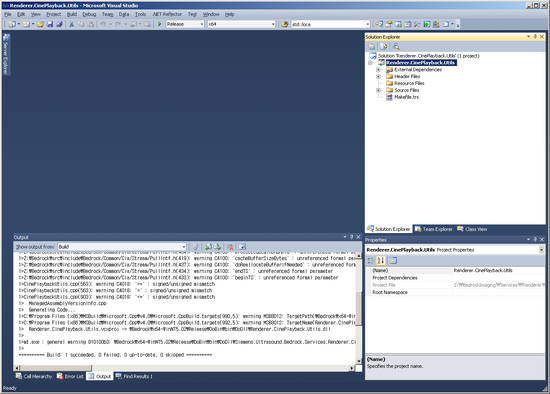Screen dimensions: 550x394
Task: Click the Start Debugging green play icon
Action: point(160,24)
